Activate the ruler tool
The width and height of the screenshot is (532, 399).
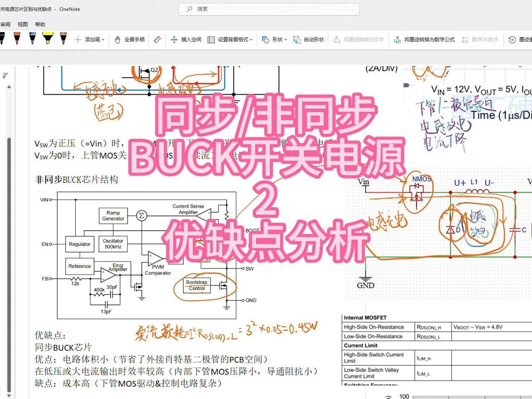click(x=157, y=39)
